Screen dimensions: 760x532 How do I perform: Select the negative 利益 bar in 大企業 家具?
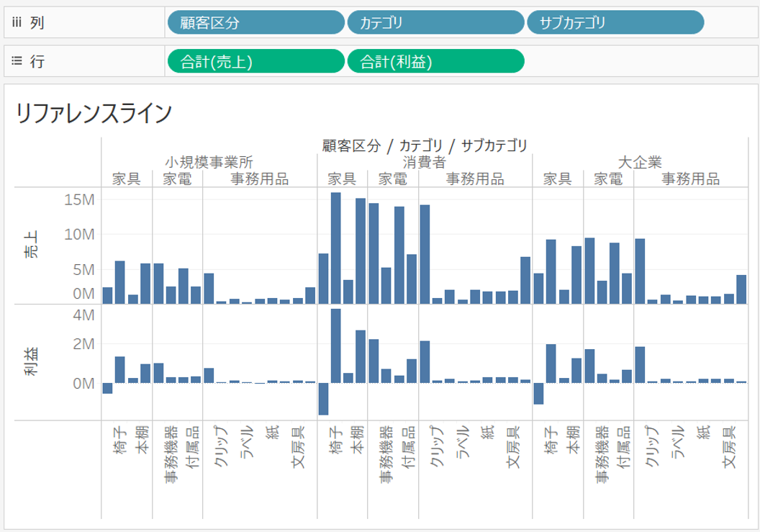pos(538,394)
